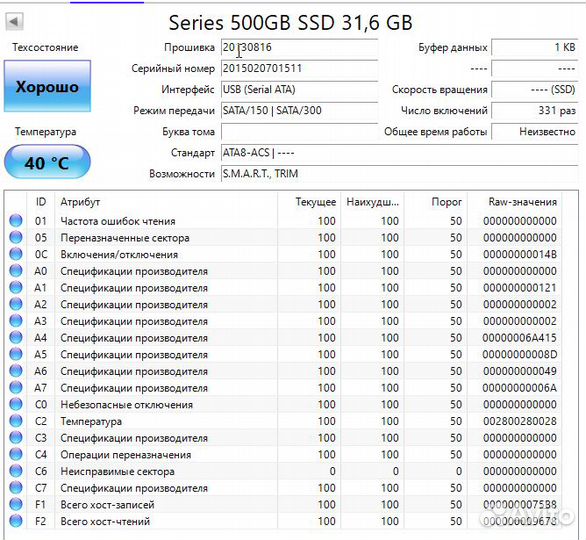Select the Переназначенные сектора row
Screen dimensions: 586x540
coord(283,238)
